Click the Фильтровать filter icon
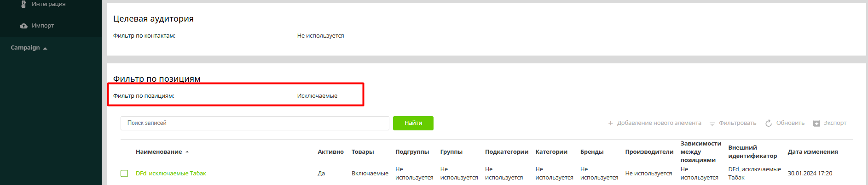This screenshot has height=185, width=868. [x=712, y=123]
